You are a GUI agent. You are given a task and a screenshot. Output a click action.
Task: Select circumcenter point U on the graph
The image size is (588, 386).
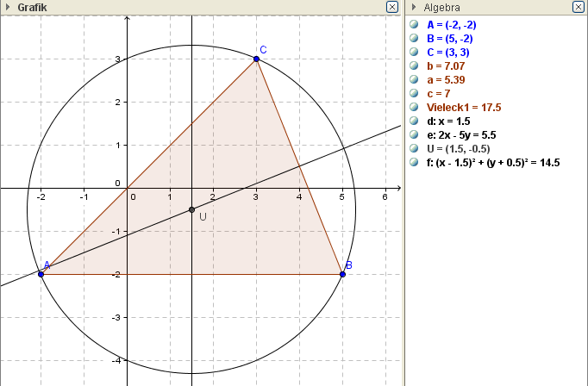(x=191, y=209)
